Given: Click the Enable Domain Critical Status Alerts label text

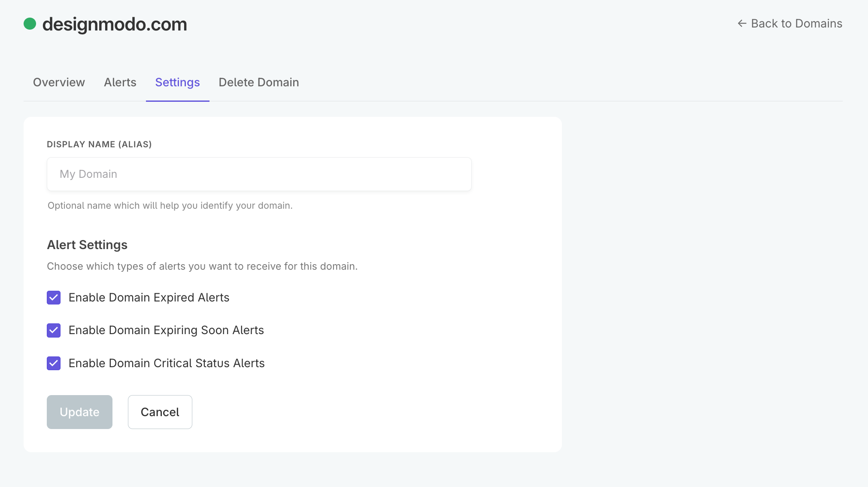Looking at the screenshot, I should [x=167, y=363].
